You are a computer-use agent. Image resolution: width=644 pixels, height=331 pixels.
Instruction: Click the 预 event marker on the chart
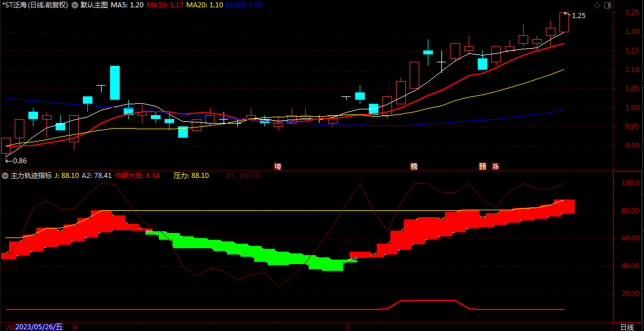click(x=483, y=166)
